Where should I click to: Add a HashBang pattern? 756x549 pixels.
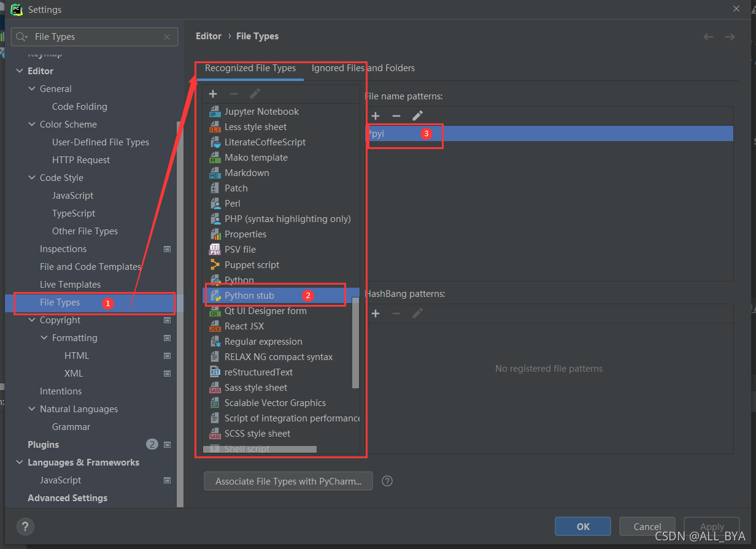click(x=376, y=313)
